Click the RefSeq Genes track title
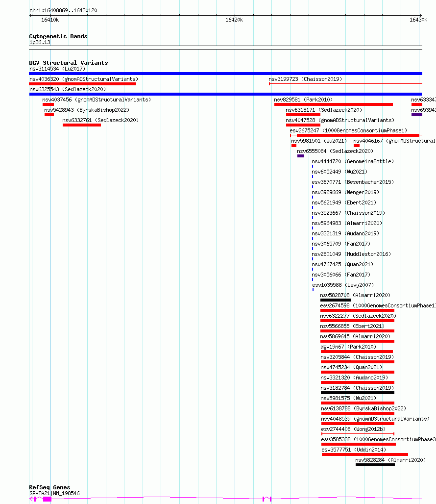The image size is (436, 504). (49, 487)
